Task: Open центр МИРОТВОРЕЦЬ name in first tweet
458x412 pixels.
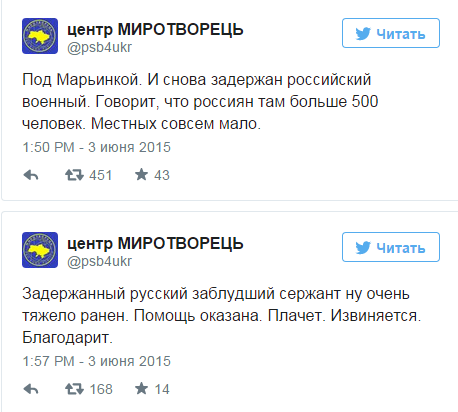Action: (x=155, y=30)
